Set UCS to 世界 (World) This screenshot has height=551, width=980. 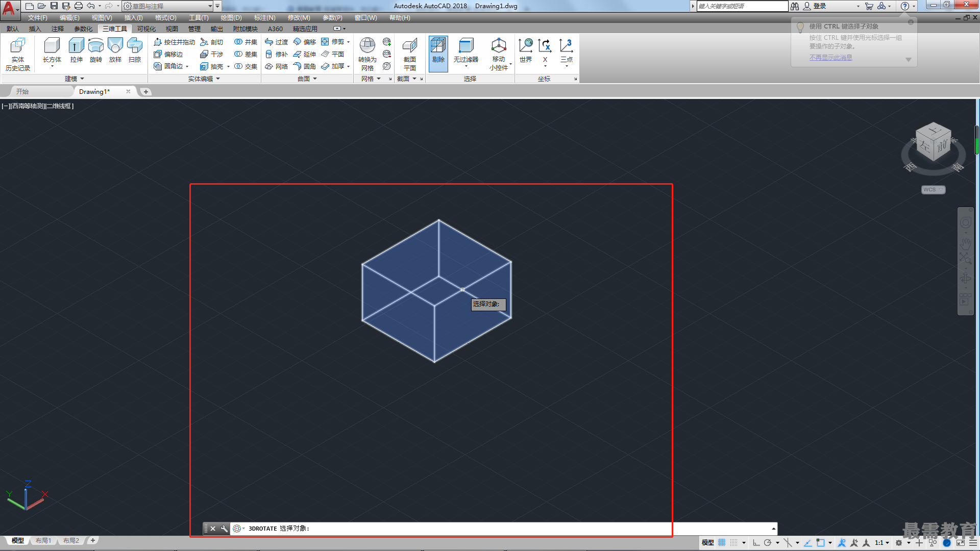pos(526,51)
